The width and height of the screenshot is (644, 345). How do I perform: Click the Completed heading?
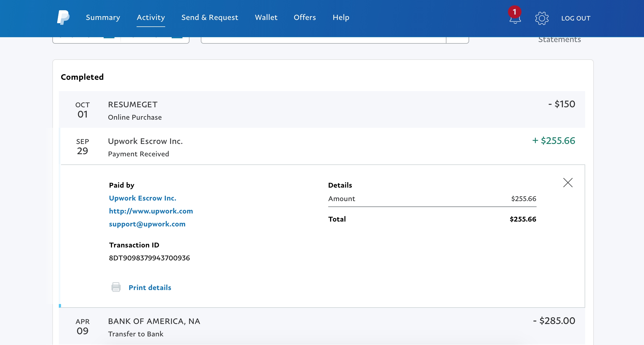(x=82, y=77)
